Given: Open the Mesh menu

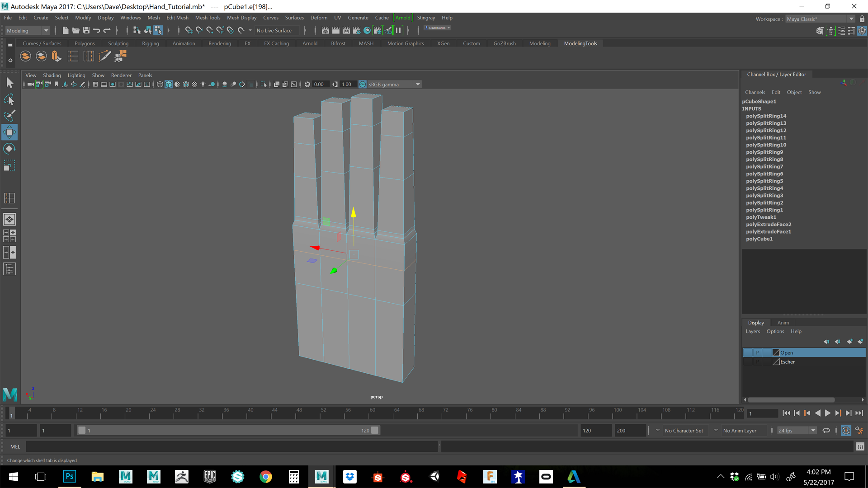Looking at the screenshot, I should [153, 17].
